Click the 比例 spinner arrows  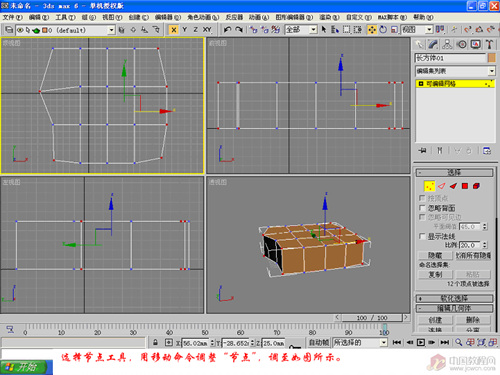[x=485, y=245]
